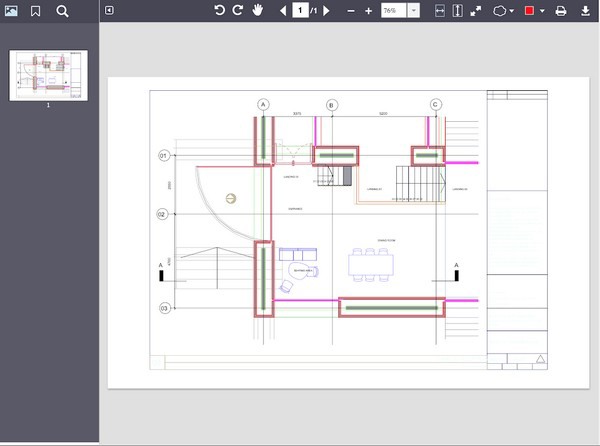Go to the next page

[x=327, y=11]
